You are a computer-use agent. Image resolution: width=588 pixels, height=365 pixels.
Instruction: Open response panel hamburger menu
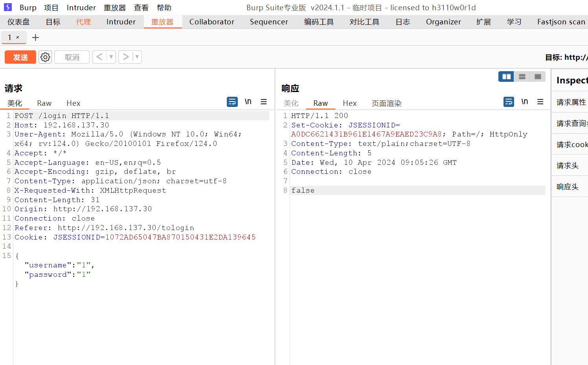pos(540,102)
